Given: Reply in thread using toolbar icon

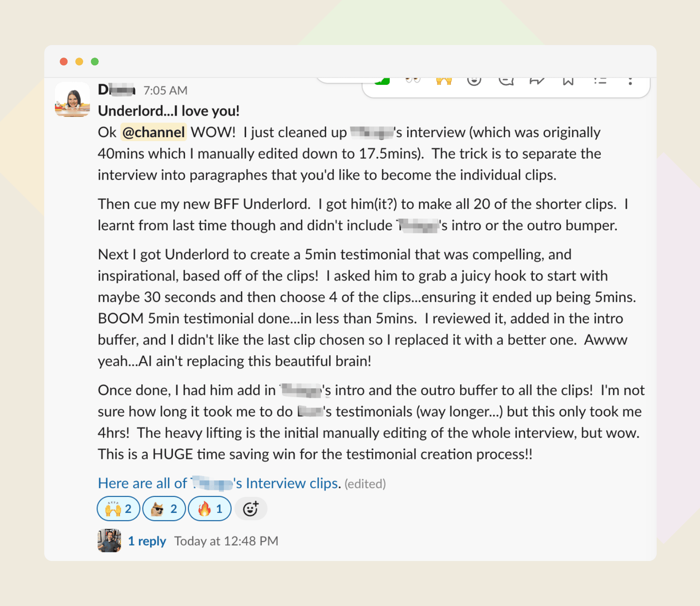Looking at the screenshot, I should click(506, 81).
